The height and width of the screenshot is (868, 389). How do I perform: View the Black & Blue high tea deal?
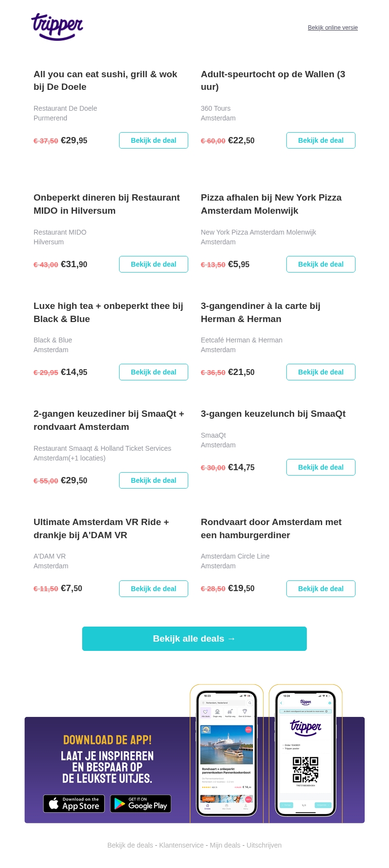point(154,372)
